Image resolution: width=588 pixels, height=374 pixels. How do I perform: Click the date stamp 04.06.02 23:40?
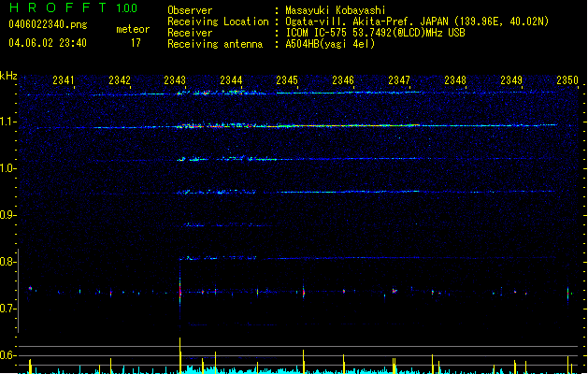[x=48, y=43]
